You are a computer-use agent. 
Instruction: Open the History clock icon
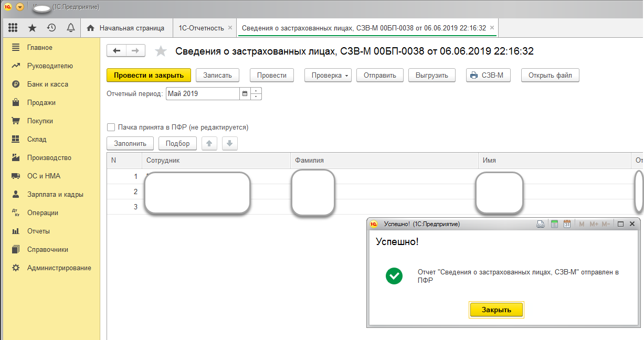coord(51,28)
